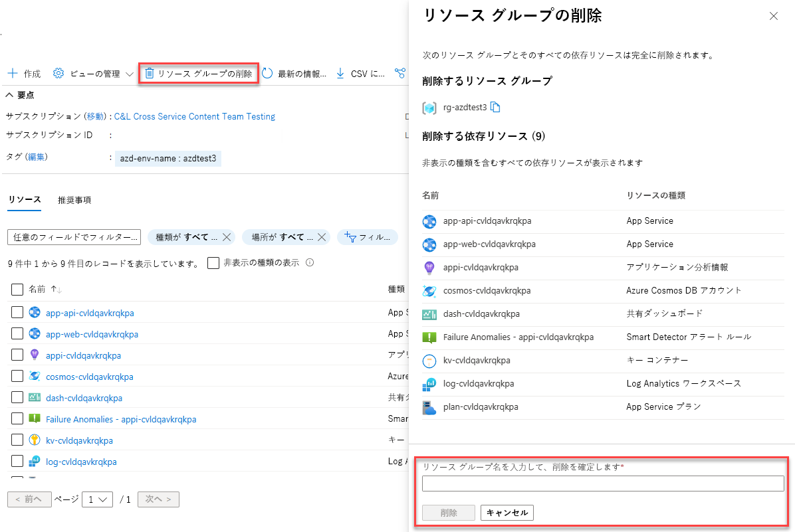Sort by name using the sort arrows
Image resolution: width=795 pixels, height=532 pixels.
[x=57, y=290]
